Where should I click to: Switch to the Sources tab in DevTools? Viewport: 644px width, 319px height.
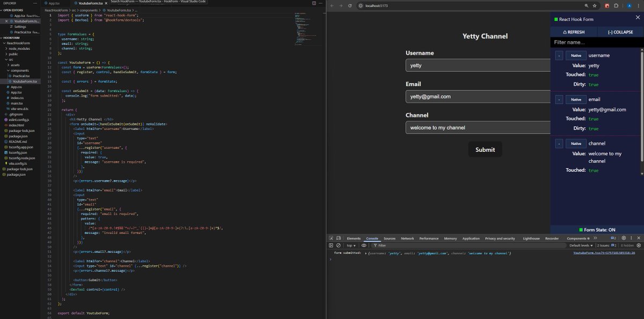pyautogui.click(x=390, y=238)
